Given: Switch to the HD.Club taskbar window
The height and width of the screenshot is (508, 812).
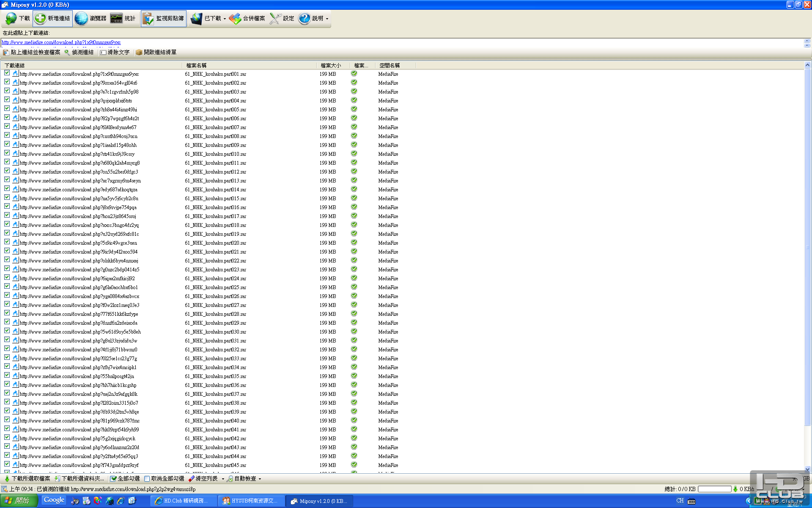Looking at the screenshot, I should tap(184, 501).
